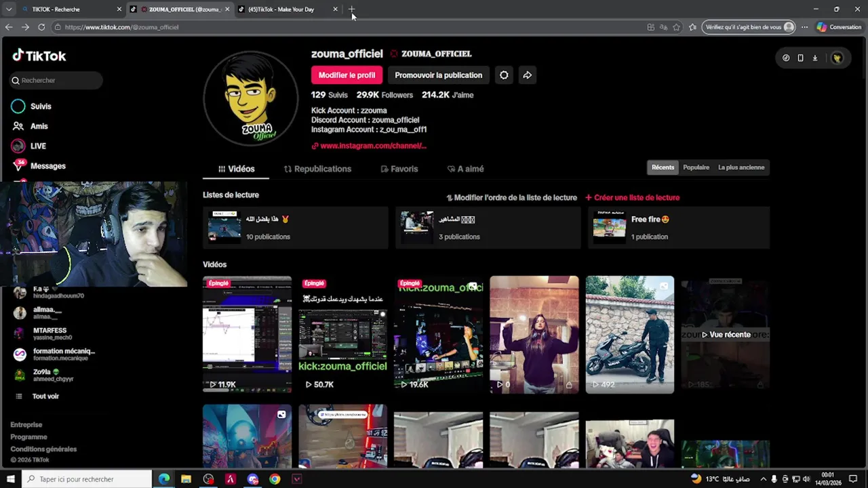Open the Suivis section in the sidebar
Screen dimensions: 868x488
[31, 106]
